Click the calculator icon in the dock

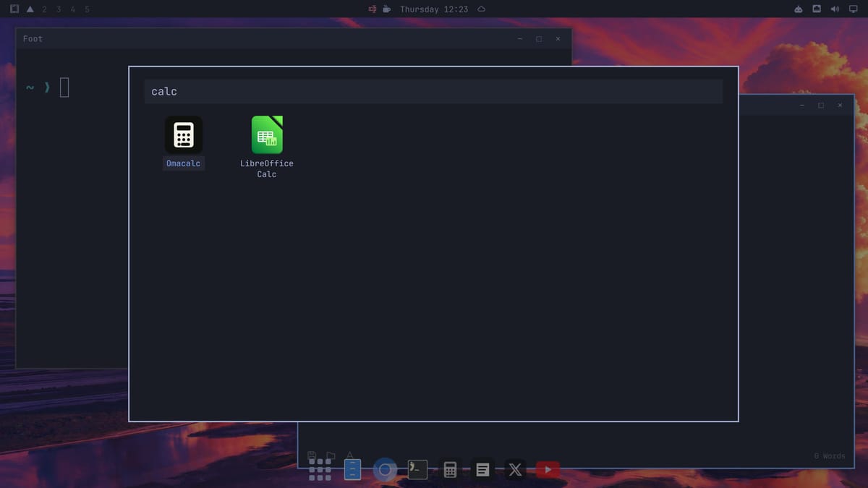450,470
